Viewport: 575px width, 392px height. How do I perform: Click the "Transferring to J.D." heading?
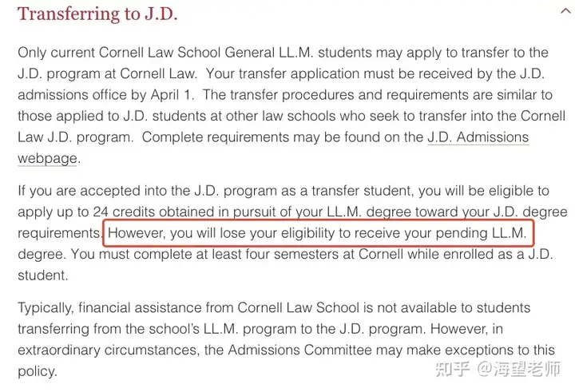(97, 14)
